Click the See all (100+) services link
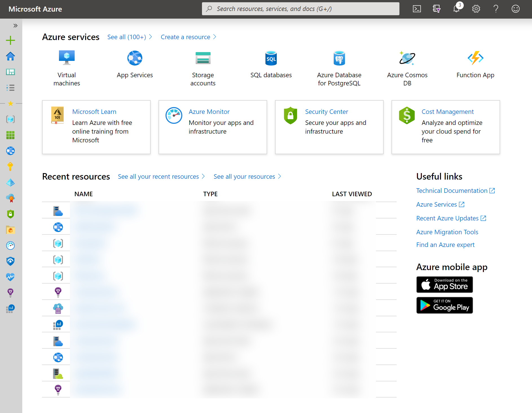 click(130, 37)
